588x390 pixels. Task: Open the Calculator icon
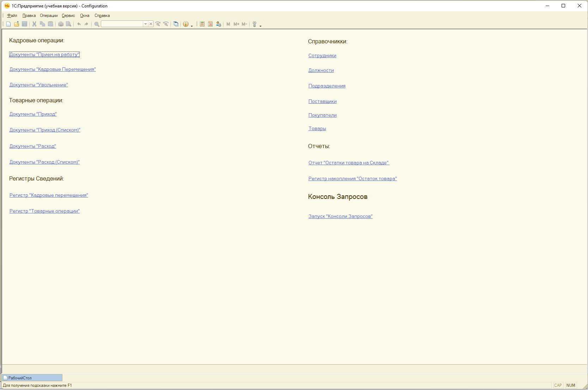click(202, 24)
